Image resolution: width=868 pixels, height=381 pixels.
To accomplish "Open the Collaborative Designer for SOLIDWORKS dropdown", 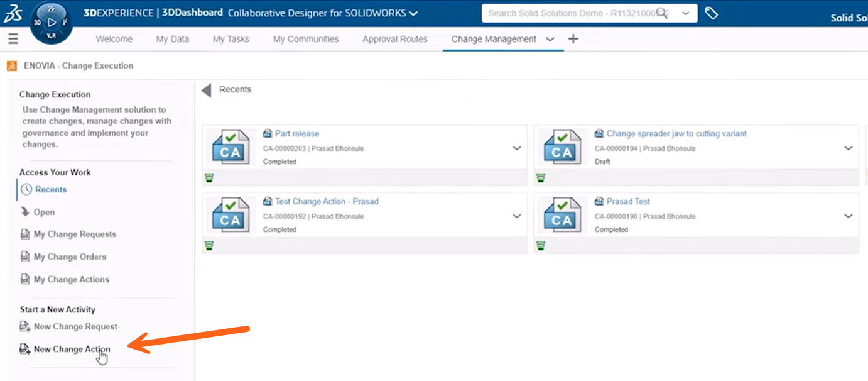I will [413, 12].
